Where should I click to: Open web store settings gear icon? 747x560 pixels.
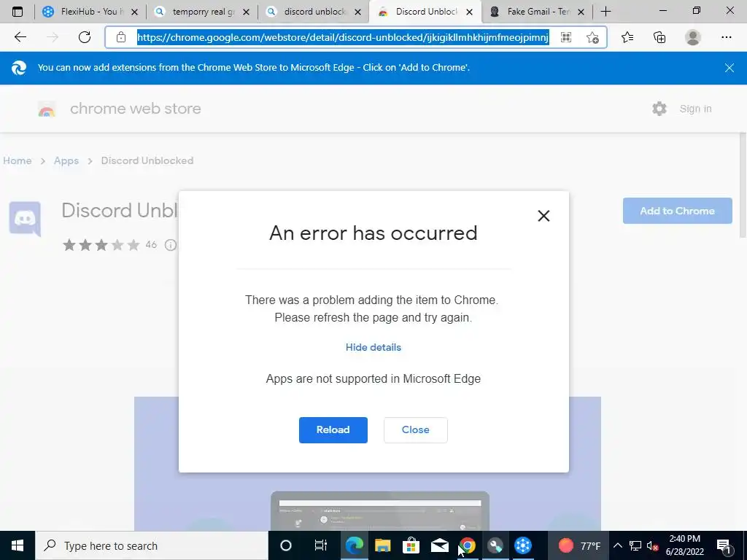point(659,109)
